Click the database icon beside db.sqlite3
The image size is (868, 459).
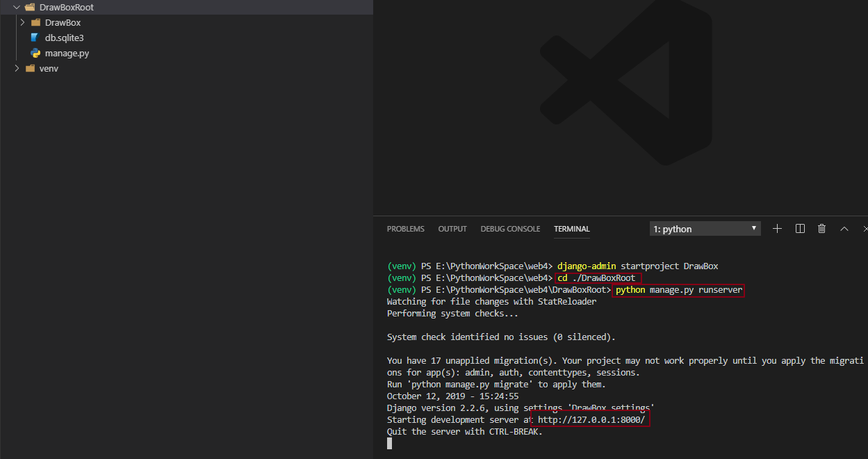pos(35,38)
